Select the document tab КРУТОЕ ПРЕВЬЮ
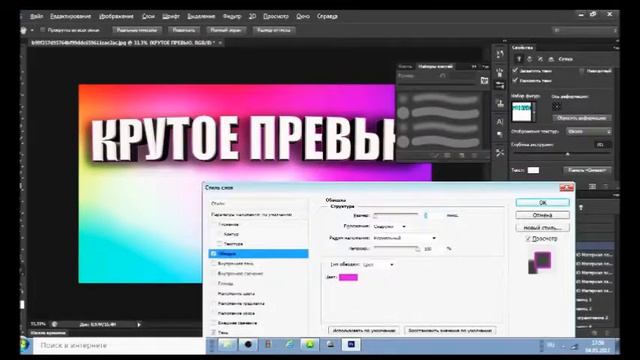This screenshot has height=360, width=640. pos(122,42)
